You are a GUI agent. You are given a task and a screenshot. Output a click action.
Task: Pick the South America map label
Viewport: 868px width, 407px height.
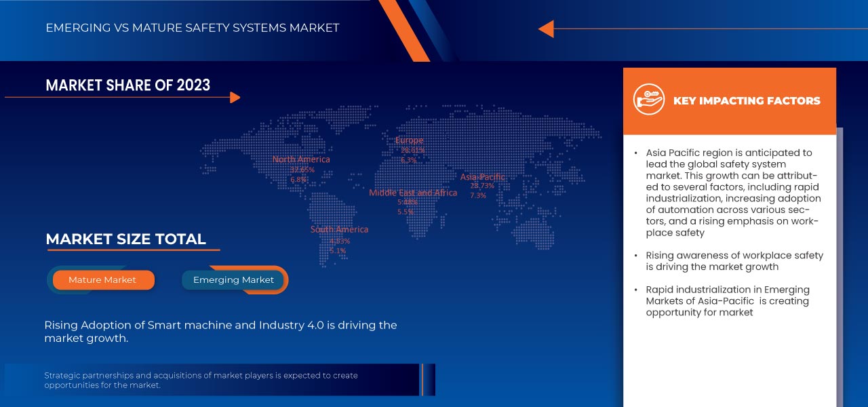pos(339,229)
